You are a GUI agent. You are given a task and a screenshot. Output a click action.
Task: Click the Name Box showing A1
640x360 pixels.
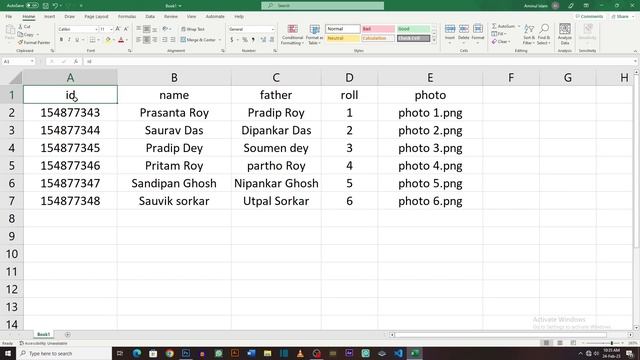click(x=18, y=61)
